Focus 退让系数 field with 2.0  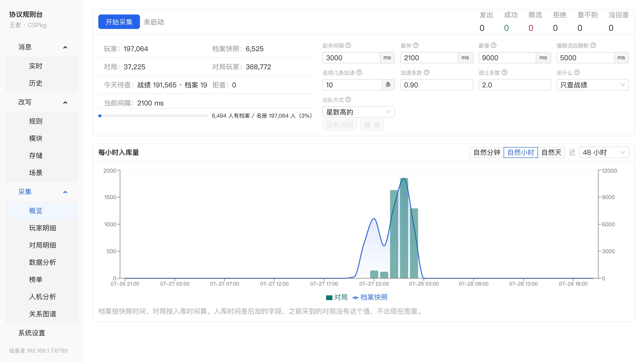(514, 85)
